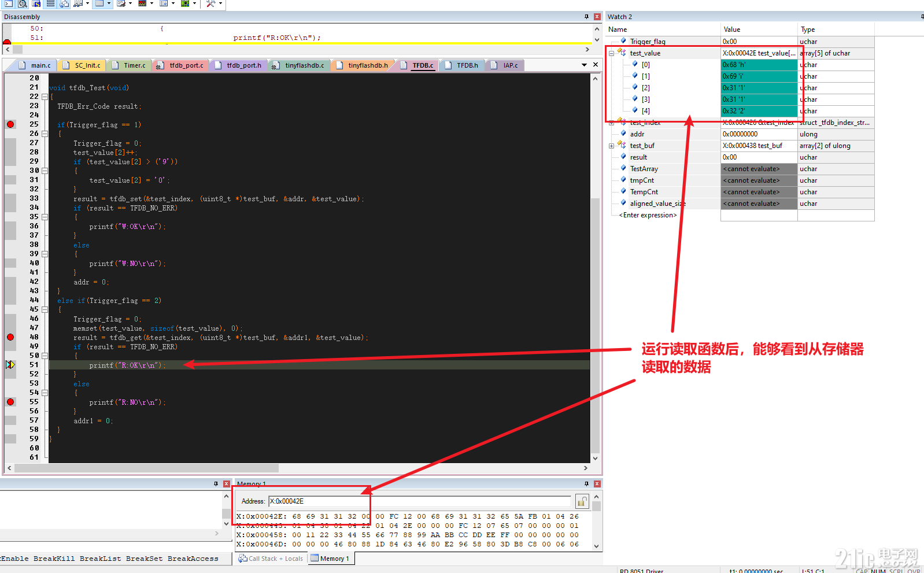Collapse the code block at line 26
The width and height of the screenshot is (924, 573).
point(45,134)
